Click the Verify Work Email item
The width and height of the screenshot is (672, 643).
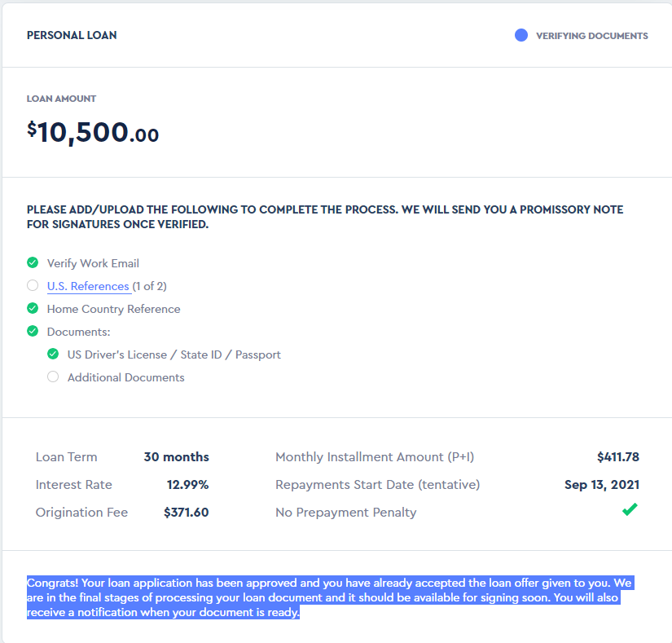coord(93,263)
